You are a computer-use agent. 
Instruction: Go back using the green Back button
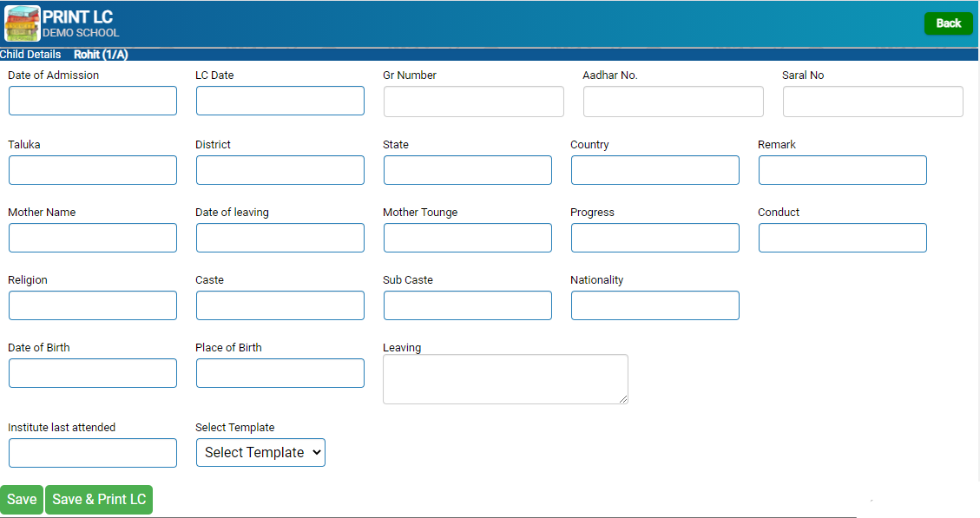click(948, 23)
